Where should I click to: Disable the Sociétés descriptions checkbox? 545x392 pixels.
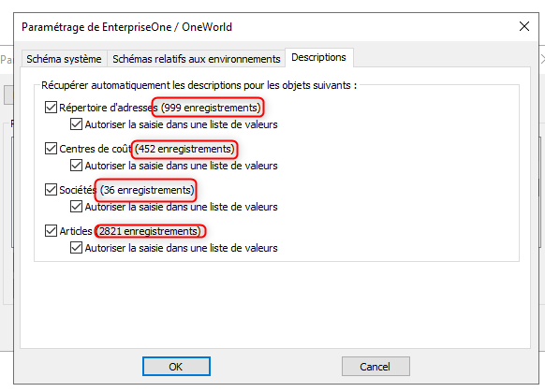(51, 190)
